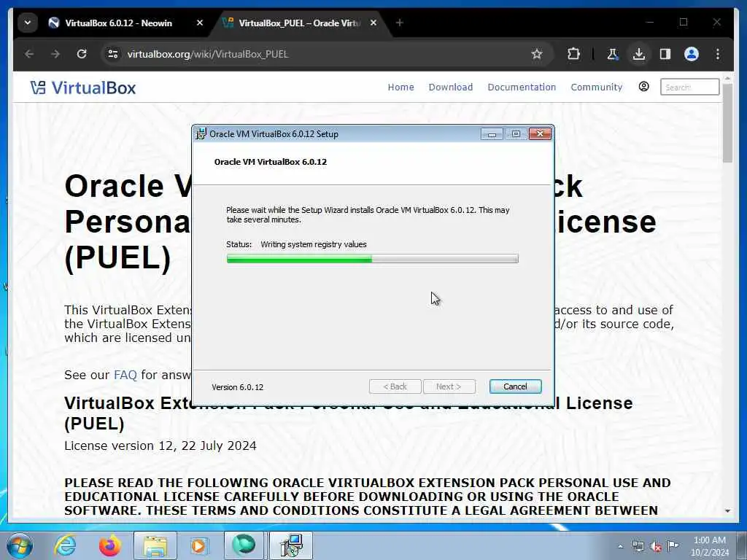Show Chrome downloads
747x560 pixels.
(639, 54)
